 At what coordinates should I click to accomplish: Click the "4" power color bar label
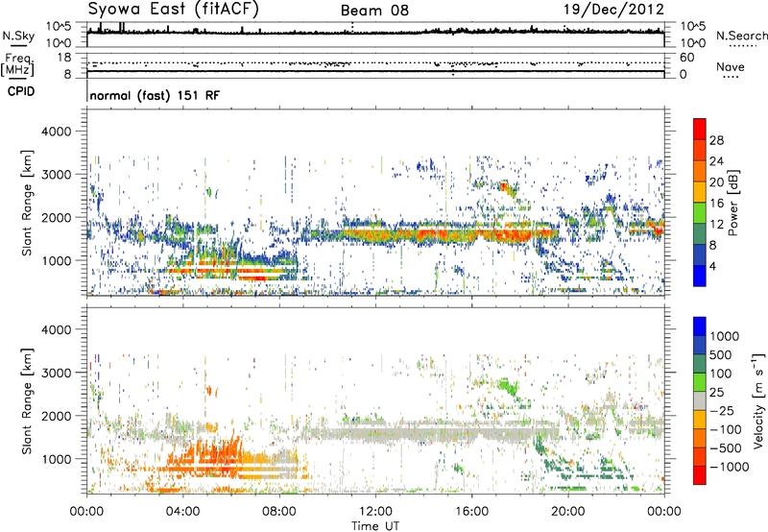coord(713,266)
